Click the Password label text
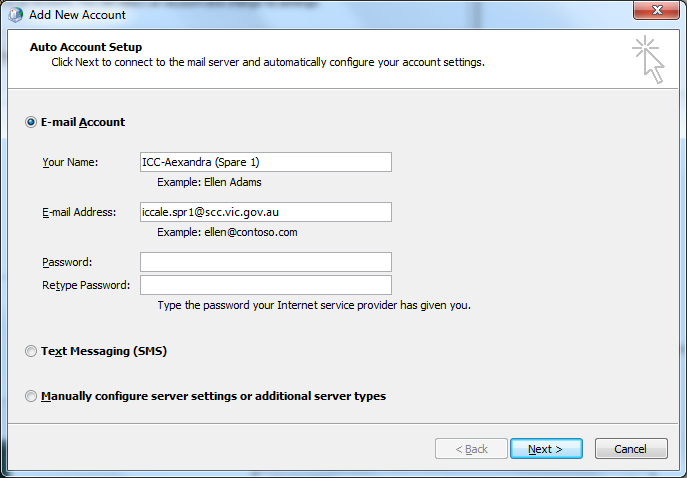Viewport: 687px width, 478px height. coord(67,262)
